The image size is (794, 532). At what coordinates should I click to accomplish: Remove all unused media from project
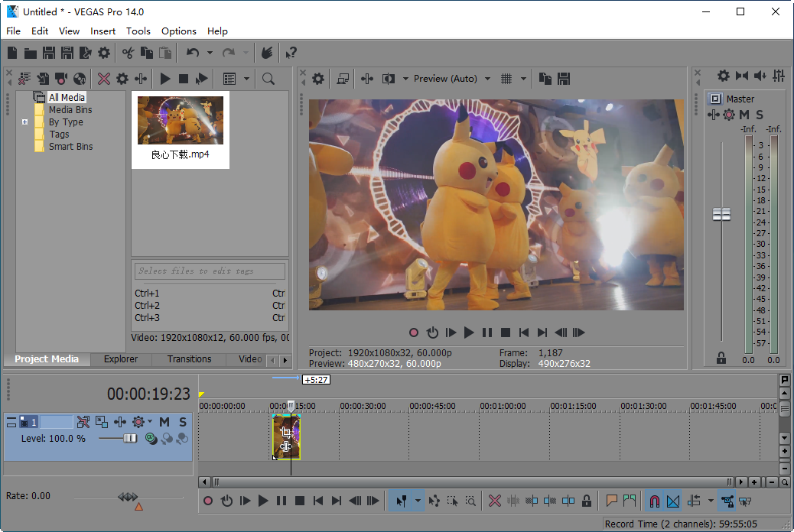tap(24, 79)
